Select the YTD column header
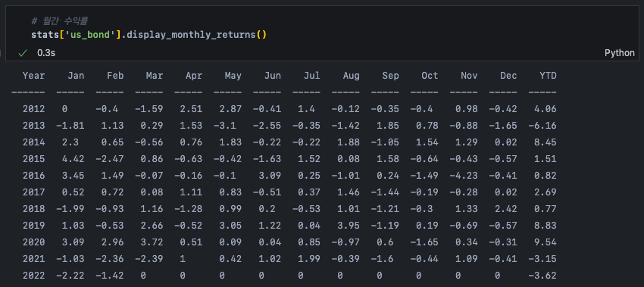The height and width of the screenshot is (287, 644). tap(548, 76)
